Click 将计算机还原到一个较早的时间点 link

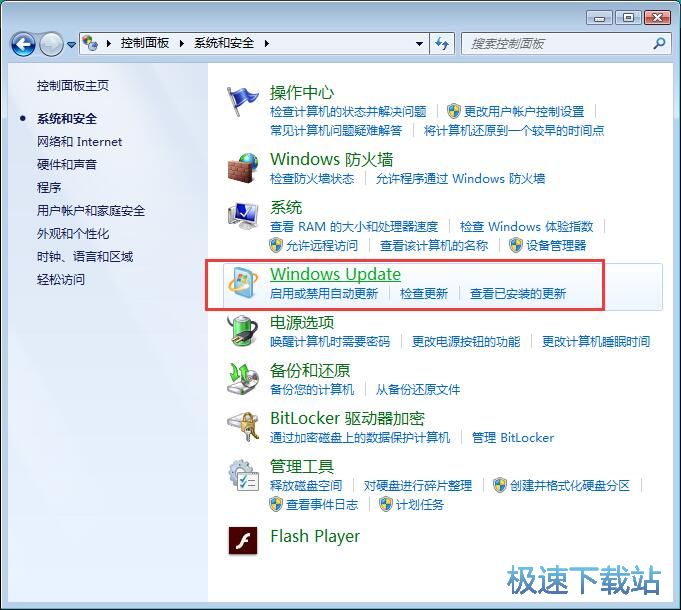[x=514, y=131]
